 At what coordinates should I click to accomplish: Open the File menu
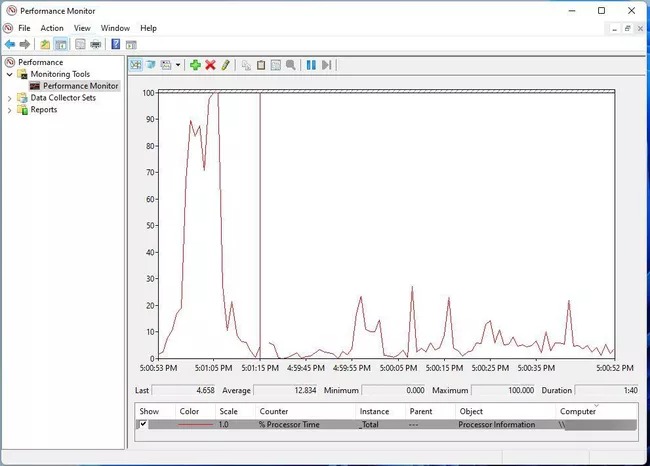(x=24, y=28)
